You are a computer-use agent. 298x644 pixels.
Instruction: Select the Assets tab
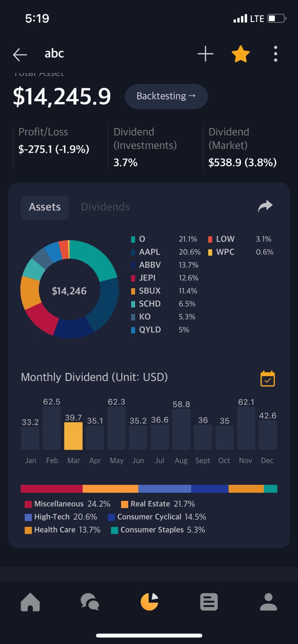click(x=45, y=207)
